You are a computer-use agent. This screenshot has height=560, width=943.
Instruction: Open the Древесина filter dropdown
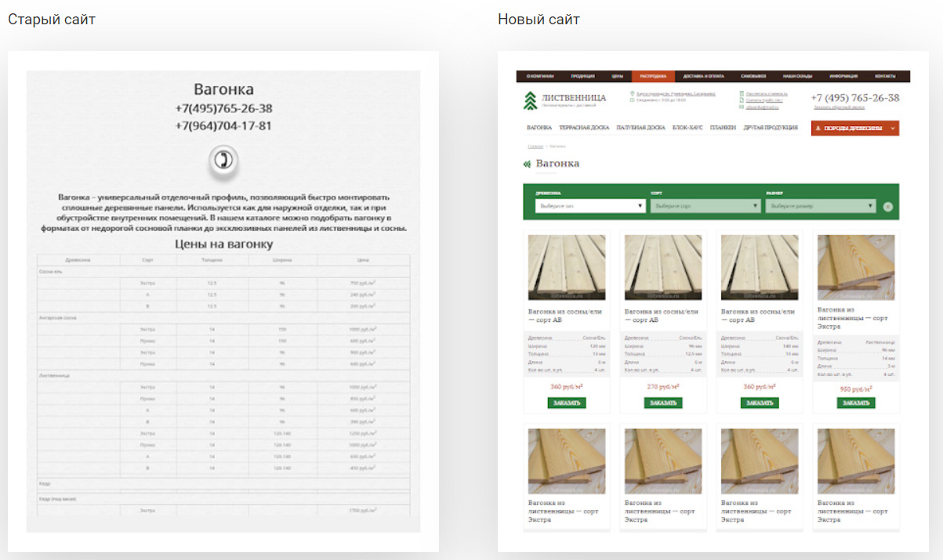pos(590,206)
